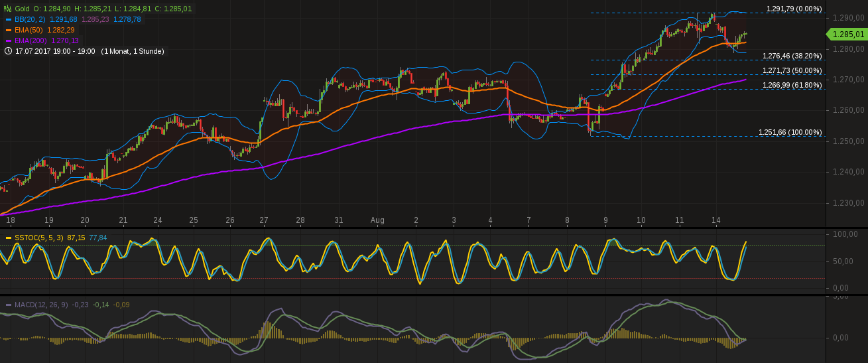Click the purple EMA(200) legend marker
Image resolution: width=868 pixels, height=363 pixels.
9,40
